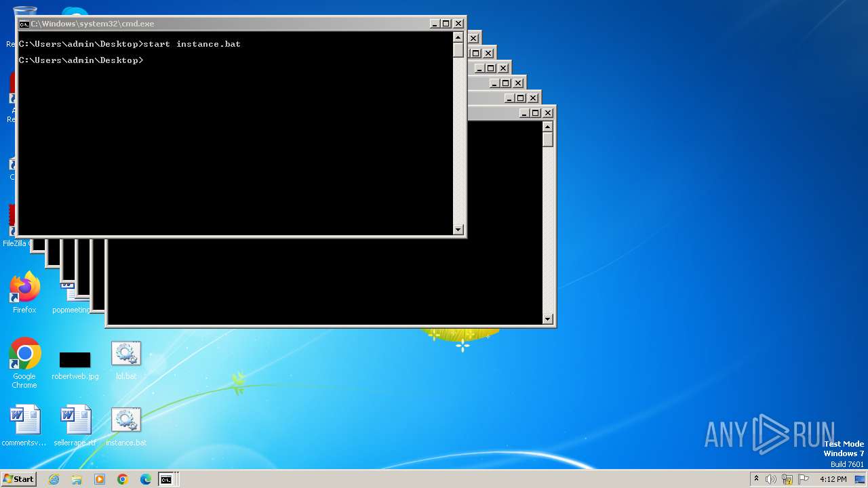Click scroll-up arrow of background cmd window scrollbar
This screenshot has width=868, height=488.
pyautogui.click(x=548, y=127)
